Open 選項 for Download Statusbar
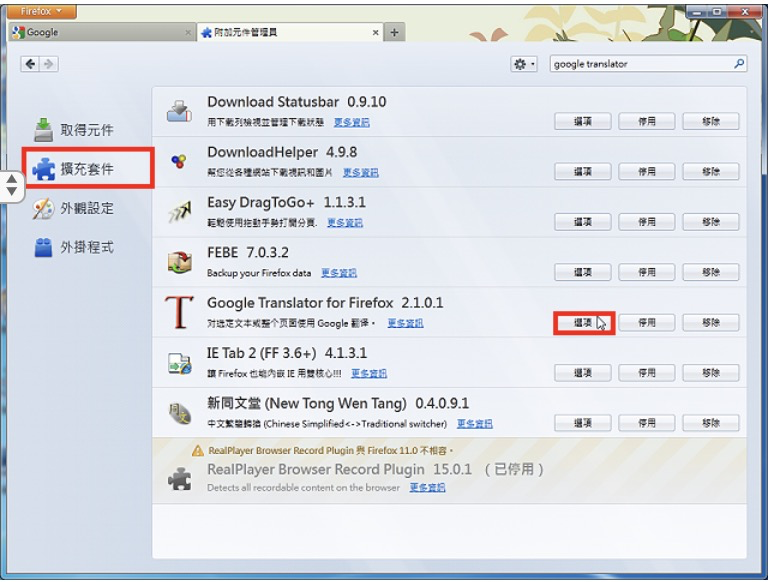 pos(583,121)
